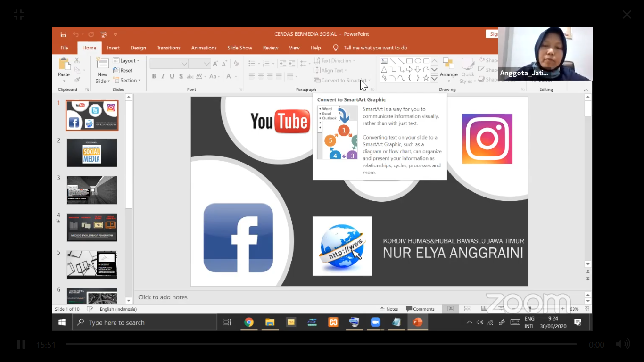Click Start From Beginning presentation icon
644x362 pixels.
coord(103,34)
